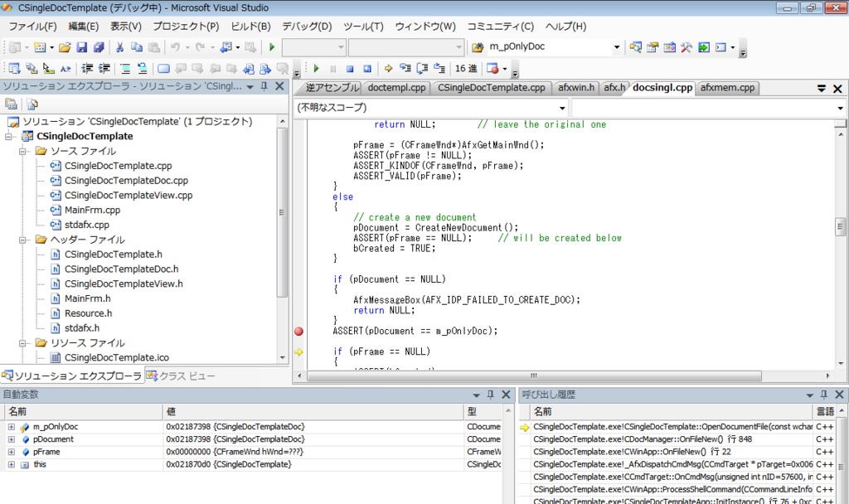849x504 pixels.
Task: Open file using the folder icon
Action: (x=65, y=47)
